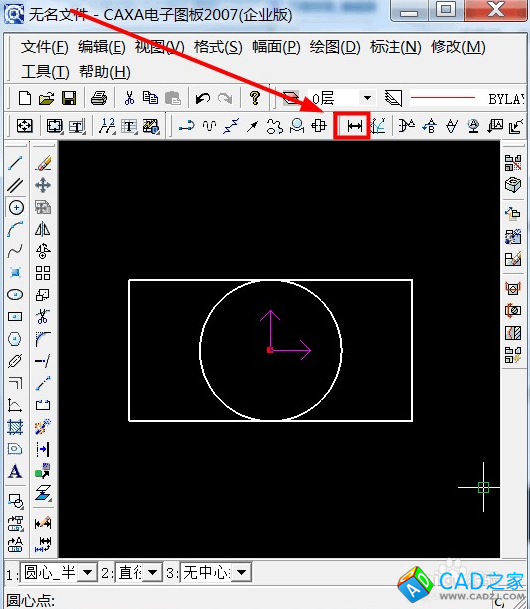Click the mirror tool icon
The height and width of the screenshot is (609, 530).
[43, 229]
